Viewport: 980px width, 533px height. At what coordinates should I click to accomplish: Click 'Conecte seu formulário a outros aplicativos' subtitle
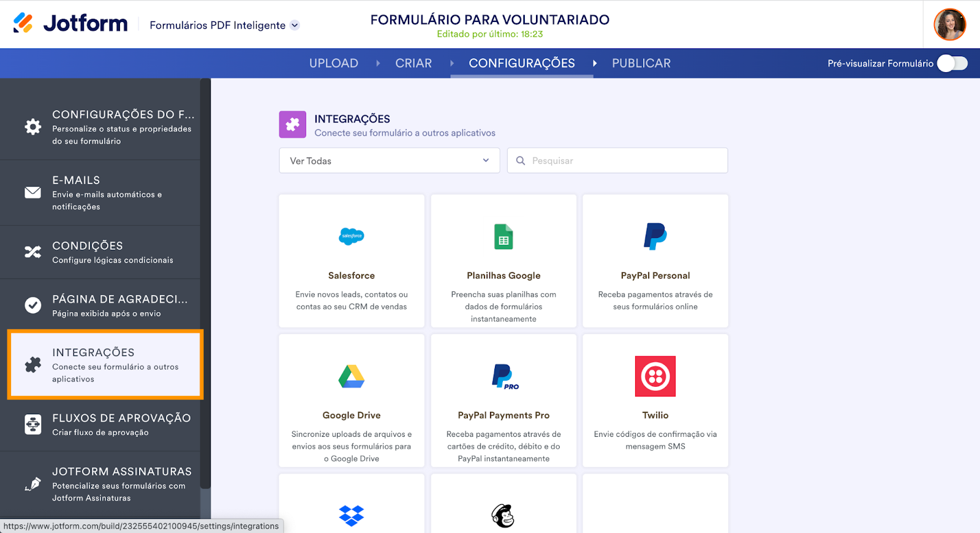[405, 133]
